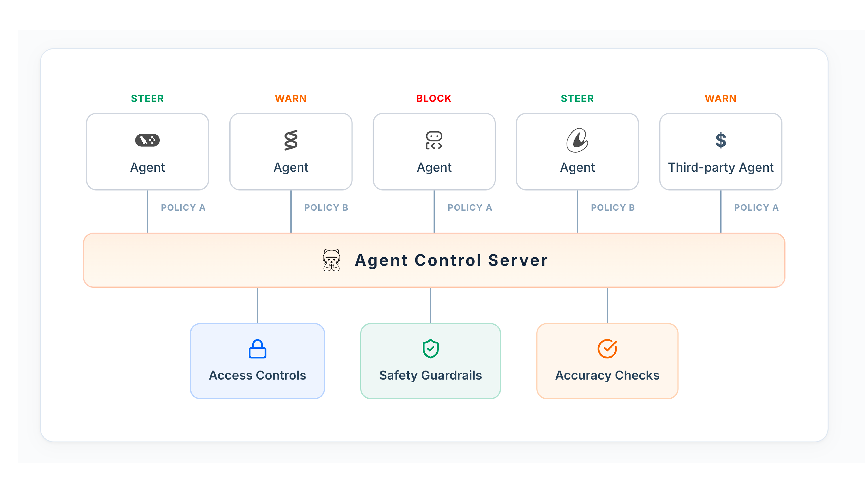Select the STEER label above the first Agent
The image size is (868, 488).
[147, 98]
